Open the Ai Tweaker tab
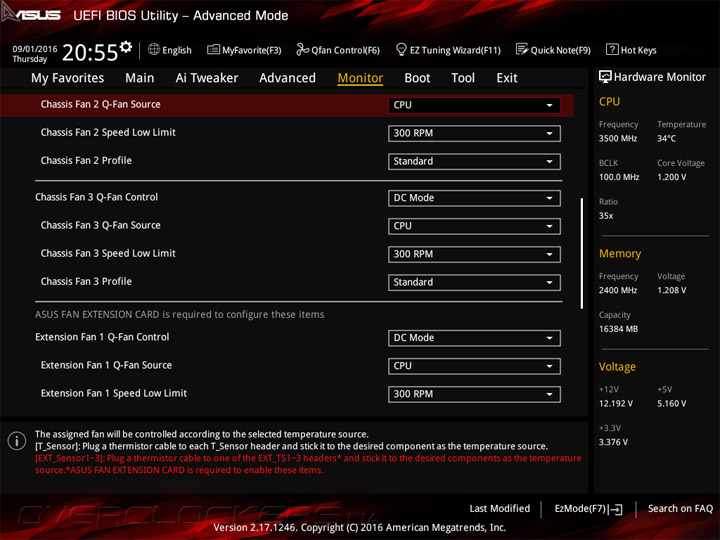 pos(207,78)
